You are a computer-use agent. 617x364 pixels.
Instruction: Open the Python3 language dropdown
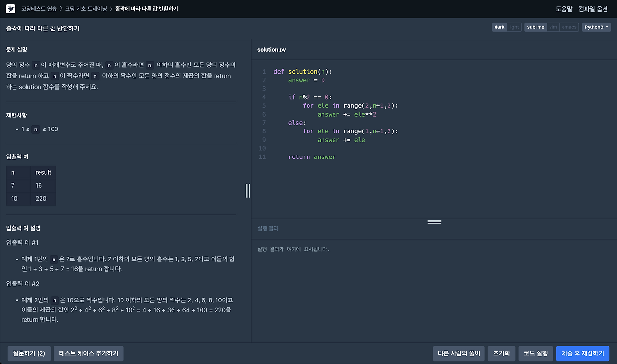tap(596, 27)
